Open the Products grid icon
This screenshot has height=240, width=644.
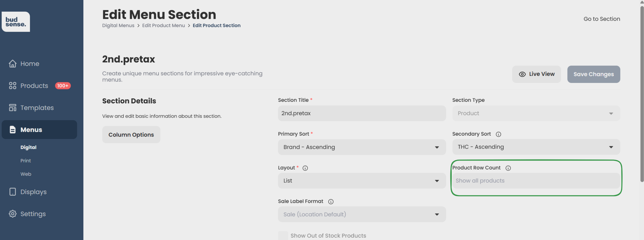point(12,86)
